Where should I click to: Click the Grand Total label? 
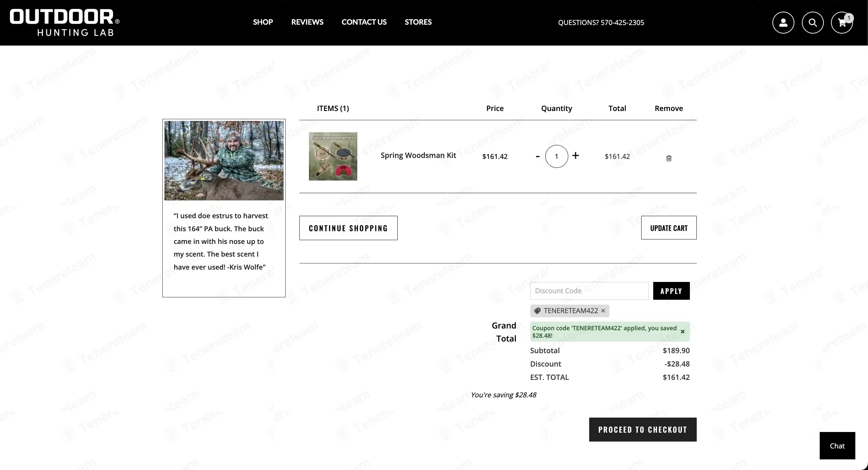pyautogui.click(x=504, y=332)
